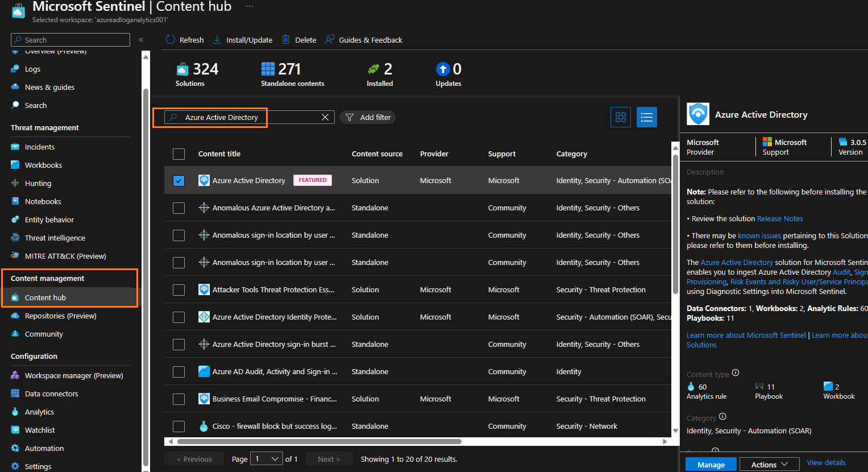The image size is (868, 472).
Task: Click the Workspace manager icon
Action: pos(15,375)
